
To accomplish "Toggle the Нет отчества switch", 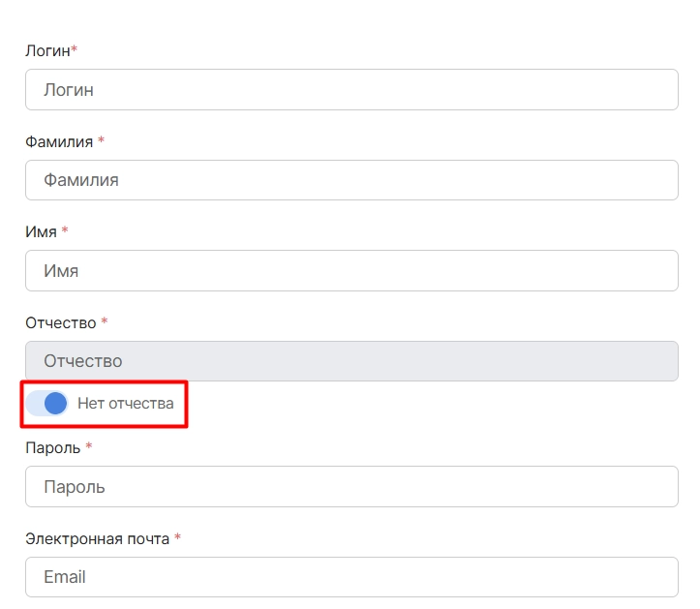I will (x=46, y=403).
